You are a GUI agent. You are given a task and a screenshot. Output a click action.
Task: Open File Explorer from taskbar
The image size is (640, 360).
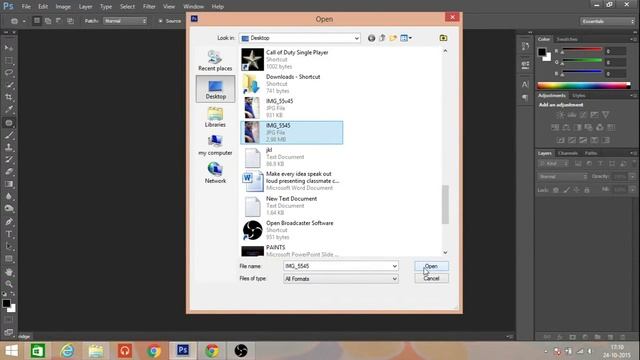96,351
